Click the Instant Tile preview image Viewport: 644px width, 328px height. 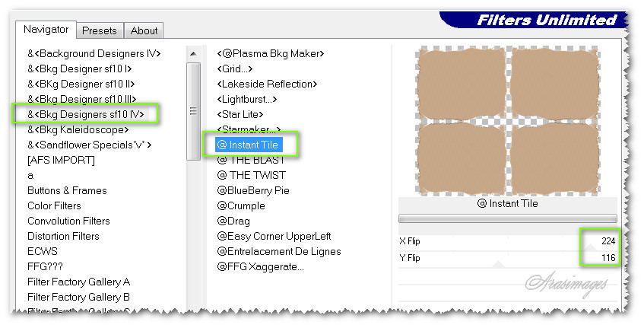[508, 122]
